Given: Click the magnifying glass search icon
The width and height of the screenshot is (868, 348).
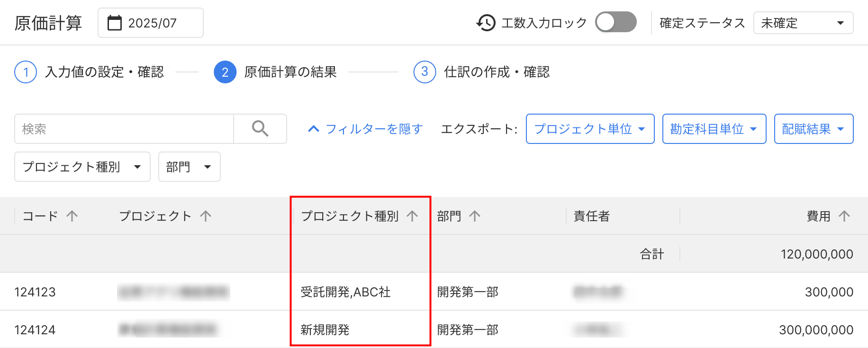Looking at the screenshot, I should point(260,129).
